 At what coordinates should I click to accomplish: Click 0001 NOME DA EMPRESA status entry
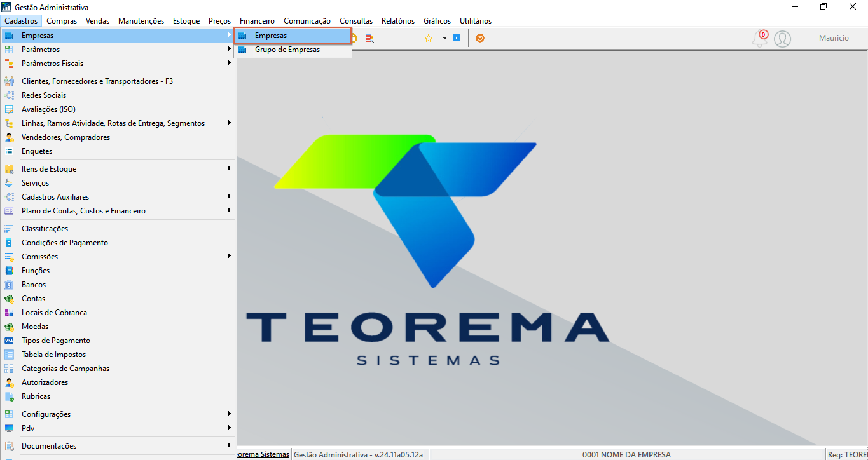(626, 454)
